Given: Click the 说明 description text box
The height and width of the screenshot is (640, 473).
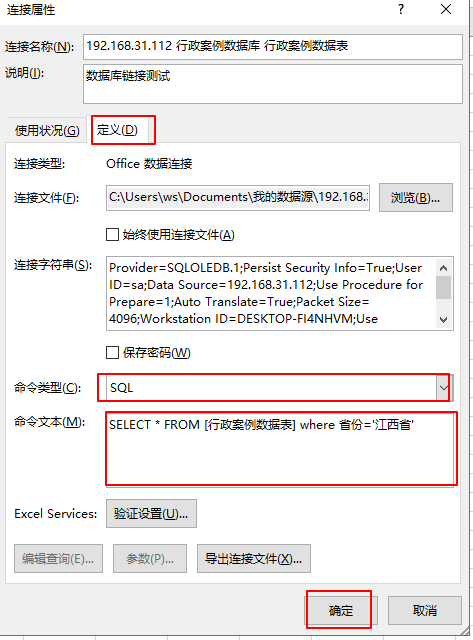Looking at the screenshot, I should (273, 84).
